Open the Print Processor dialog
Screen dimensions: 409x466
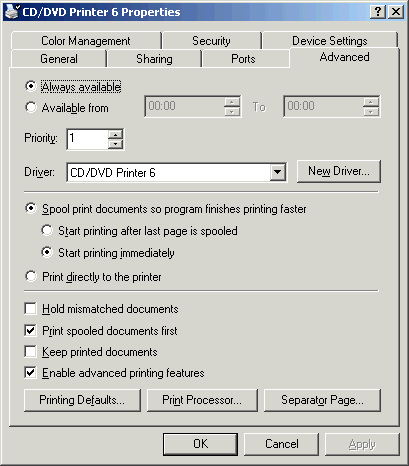point(202,400)
